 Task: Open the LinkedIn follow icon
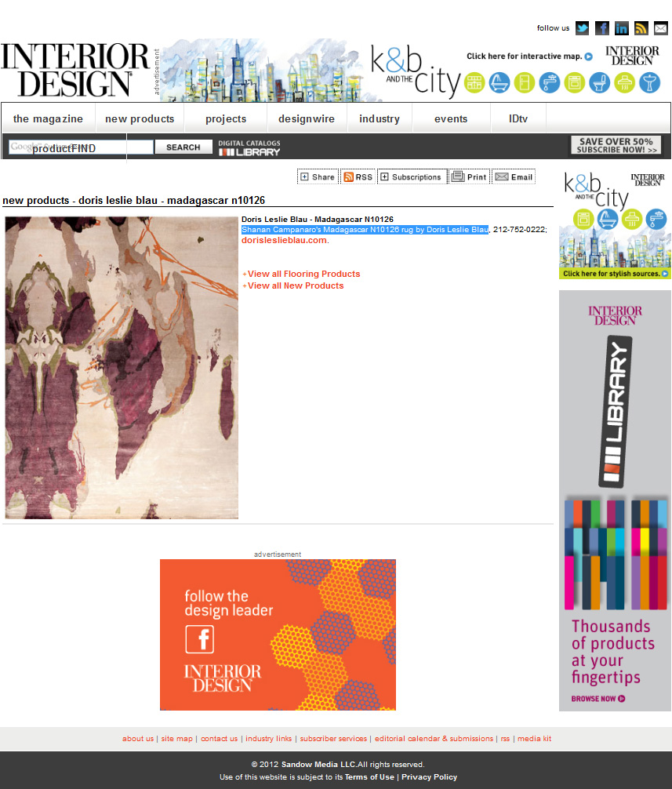pos(622,28)
